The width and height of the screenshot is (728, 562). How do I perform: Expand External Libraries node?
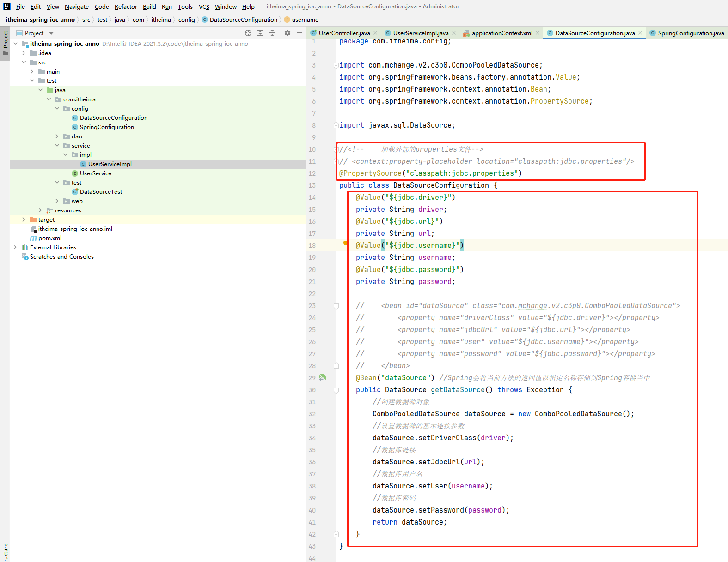(x=15, y=247)
